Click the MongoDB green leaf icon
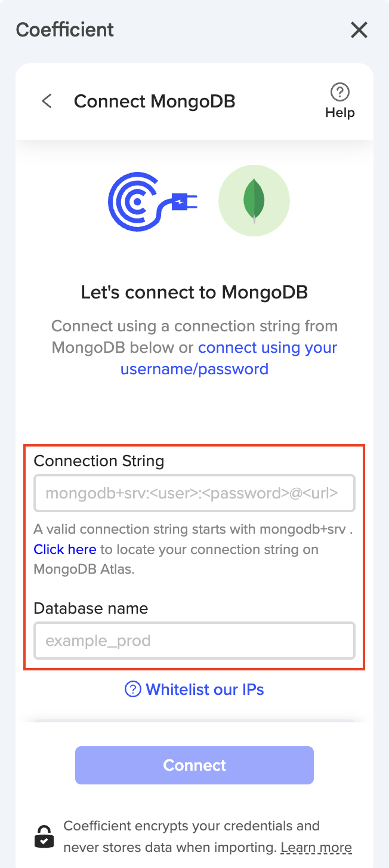The height and width of the screenshot is (868, 389). (254, 201)
